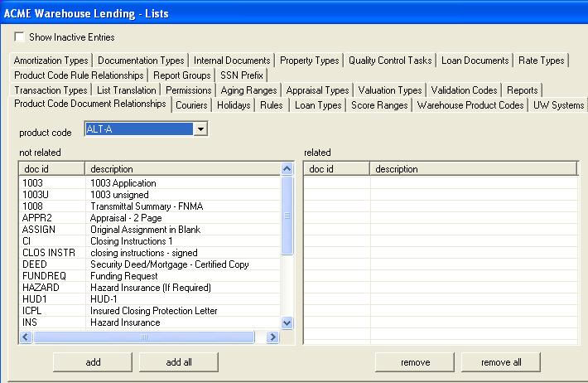Switch to the Reports tab
The image size is (588, 383).
coord(522,90)
